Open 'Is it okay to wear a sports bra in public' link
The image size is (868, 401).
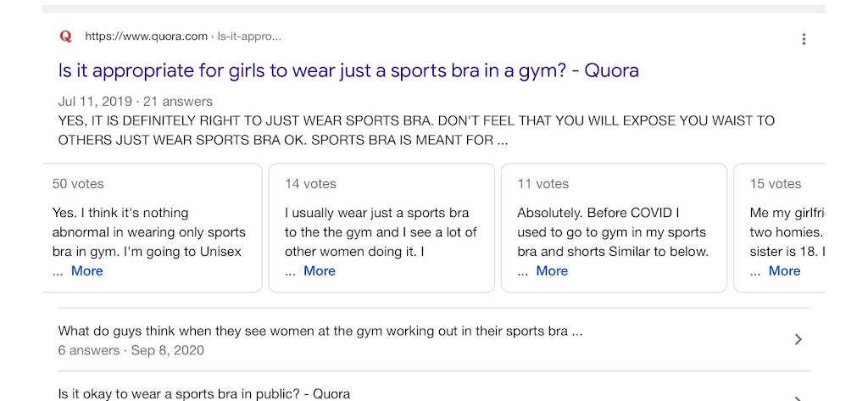[203, 393]
